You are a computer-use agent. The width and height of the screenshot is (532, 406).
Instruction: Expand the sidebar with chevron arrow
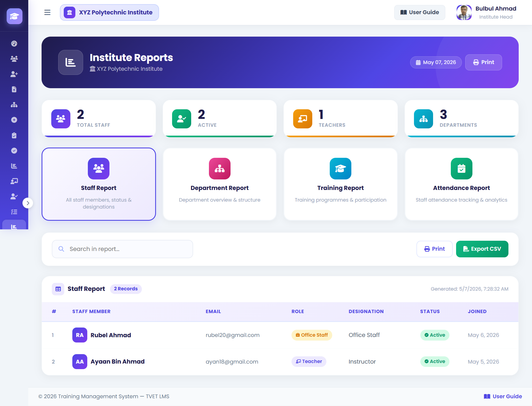28,203
